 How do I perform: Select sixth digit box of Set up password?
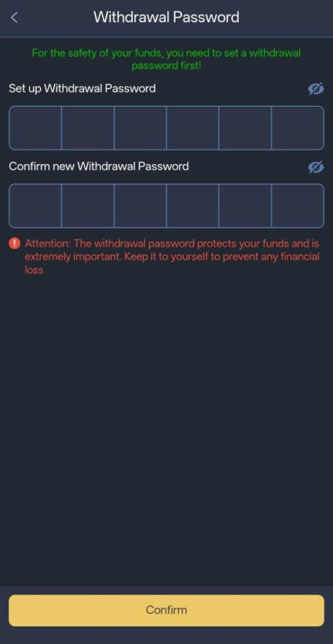click(298, 128)
